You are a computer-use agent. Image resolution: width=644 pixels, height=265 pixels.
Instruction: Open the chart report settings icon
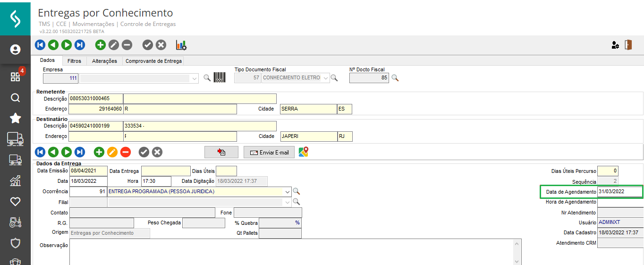(181, 45)
